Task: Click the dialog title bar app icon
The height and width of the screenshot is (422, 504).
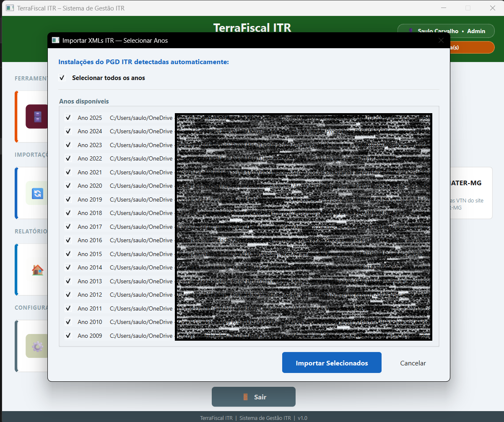Action: click(55, 40)
